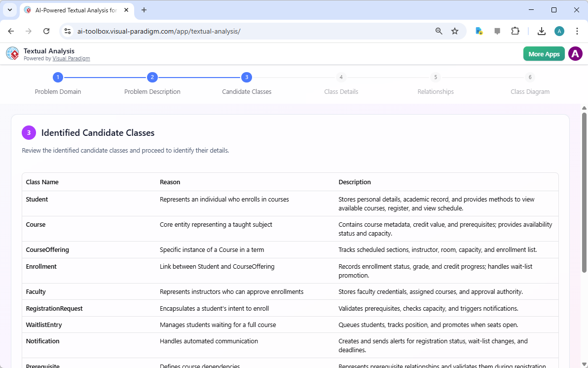588x368 pixels.
Task: Open the three-dot browser menu
Action: click(x=577, y=31)
